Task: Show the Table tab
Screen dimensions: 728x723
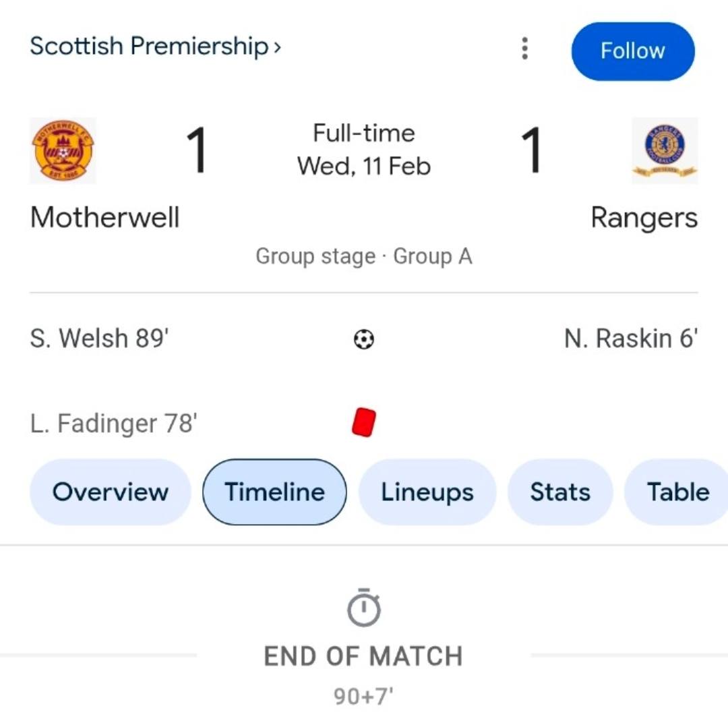Action: pos(677,492)
